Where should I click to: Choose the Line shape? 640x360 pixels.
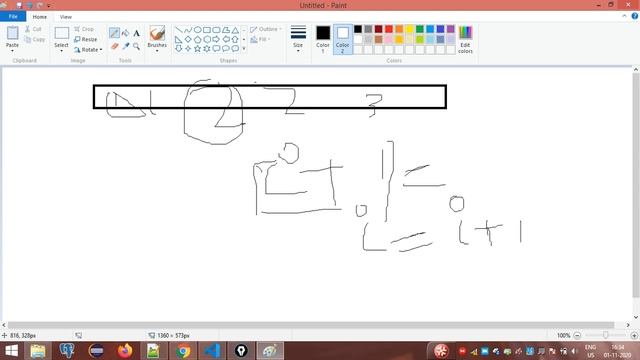pyautogui.click(x=178, y=30)
